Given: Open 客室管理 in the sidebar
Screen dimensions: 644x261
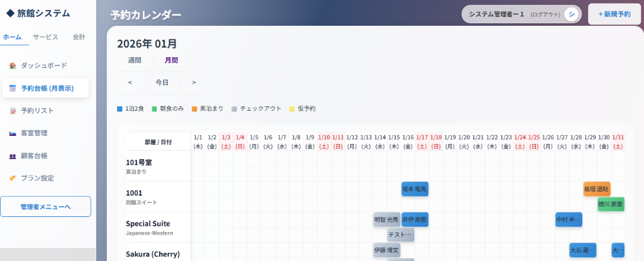Looking at the screenshot, I should click(45, 133).
